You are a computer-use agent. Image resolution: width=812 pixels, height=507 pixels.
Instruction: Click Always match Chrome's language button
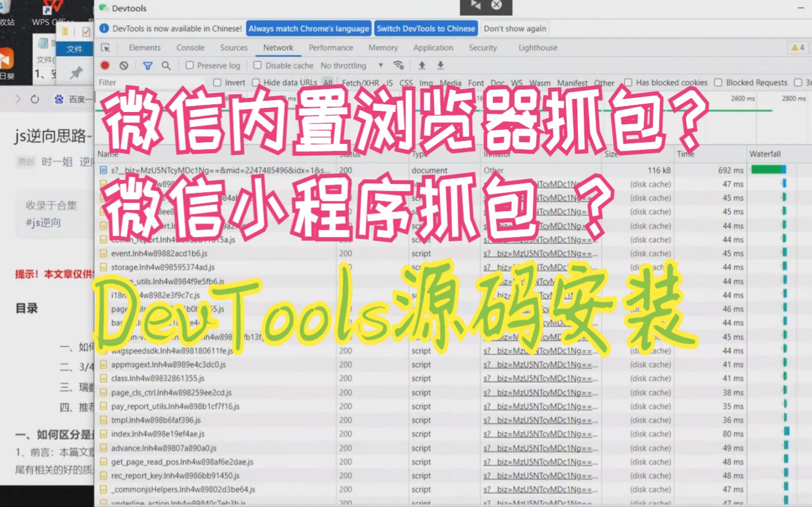(x=308, y=28)
